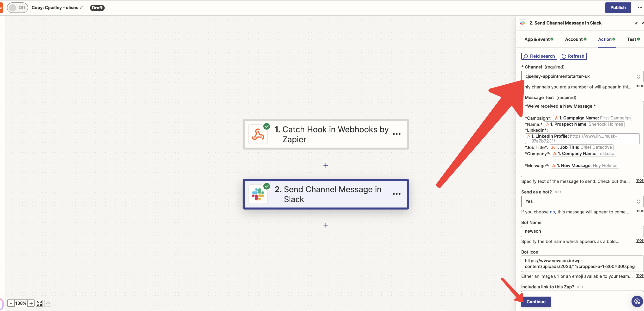Open the help chat bubble icon
This screenshot has width=644, height=311.
637,301
